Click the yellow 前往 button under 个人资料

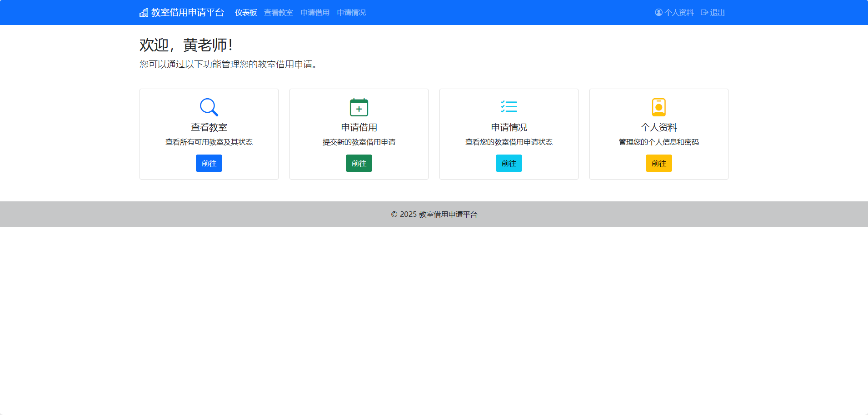click(659, 163)
